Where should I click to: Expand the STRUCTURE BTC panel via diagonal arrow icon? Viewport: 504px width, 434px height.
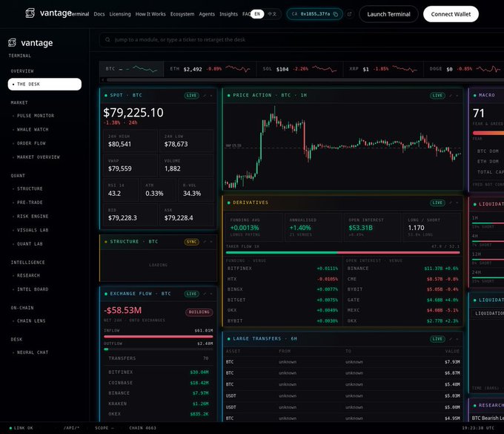click(205, 242)
